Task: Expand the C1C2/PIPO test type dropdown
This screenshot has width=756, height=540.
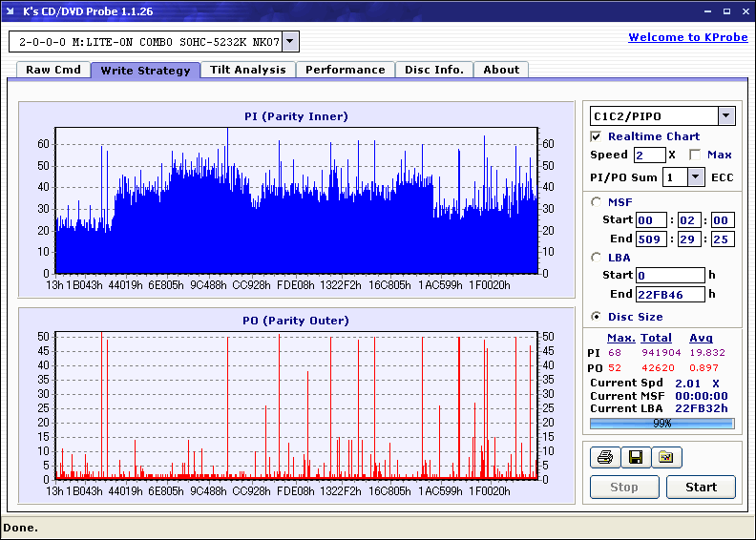Action: coord(725,116)
